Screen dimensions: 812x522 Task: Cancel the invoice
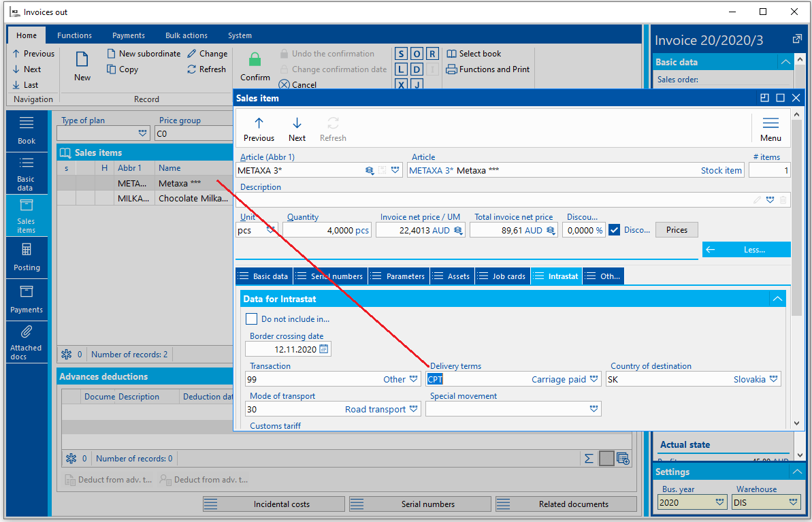click(297, 84)
